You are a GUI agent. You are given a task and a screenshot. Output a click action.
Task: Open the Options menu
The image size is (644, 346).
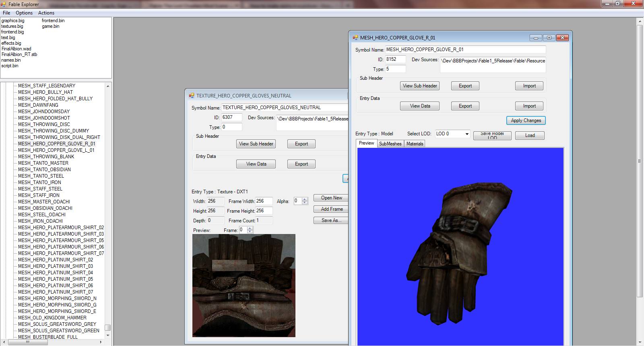click(x=24, y=13)
